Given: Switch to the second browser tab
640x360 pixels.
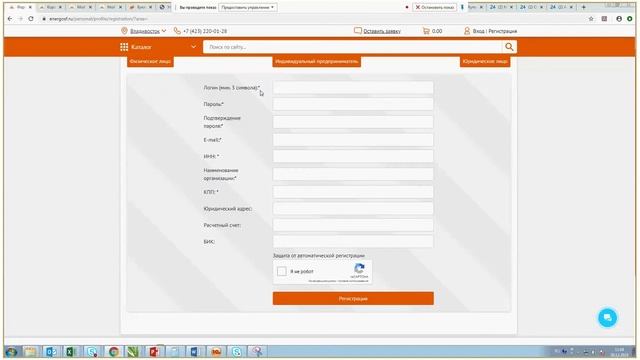Looking at the screenshot, I should (x=50, y=7).
